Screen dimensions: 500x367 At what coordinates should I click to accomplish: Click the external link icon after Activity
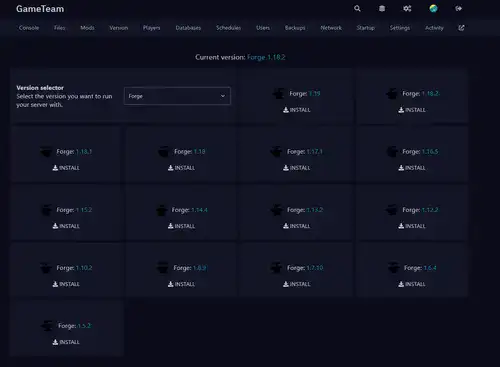[x=461, y=28]
